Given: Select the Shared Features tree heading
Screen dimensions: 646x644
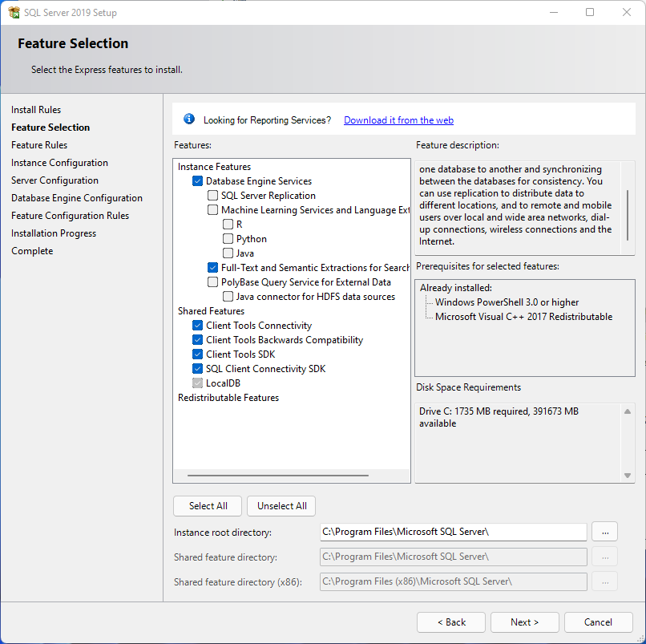Looking at the screenshot, I should coord(211,311).
